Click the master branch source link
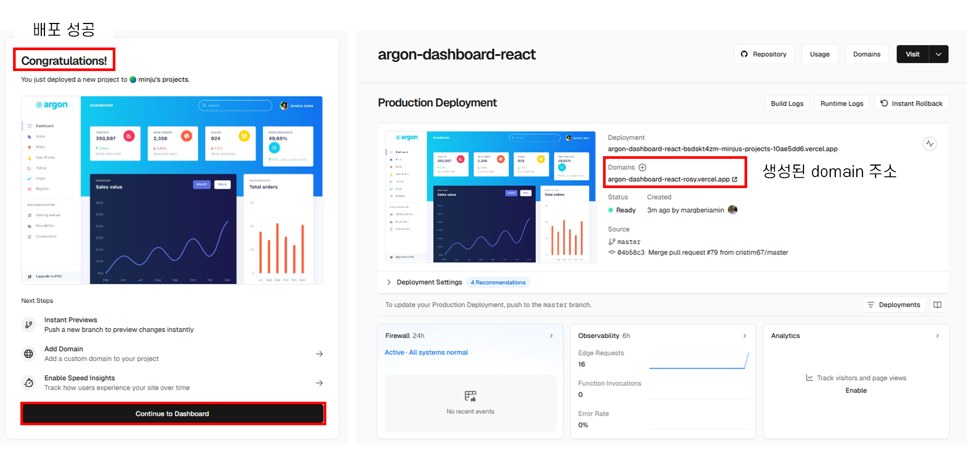 624,242
